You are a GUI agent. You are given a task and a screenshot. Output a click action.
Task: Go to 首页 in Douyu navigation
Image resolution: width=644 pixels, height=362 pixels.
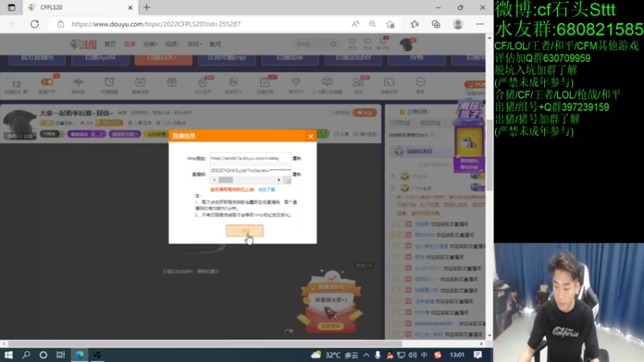[x=109, y=44]
